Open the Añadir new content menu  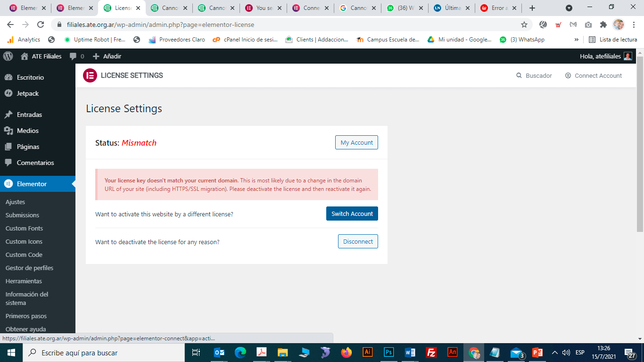107,56
